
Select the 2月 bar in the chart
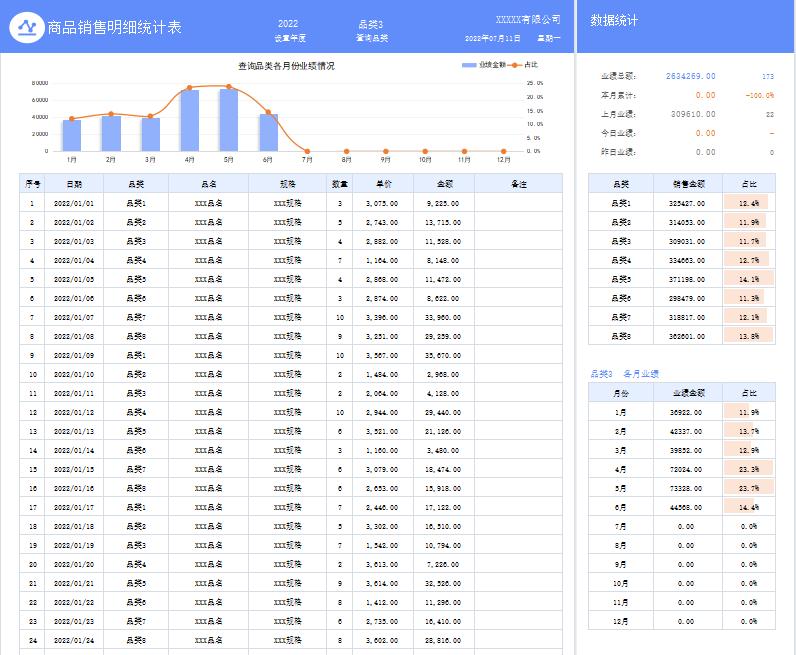(x=111, y=133)
